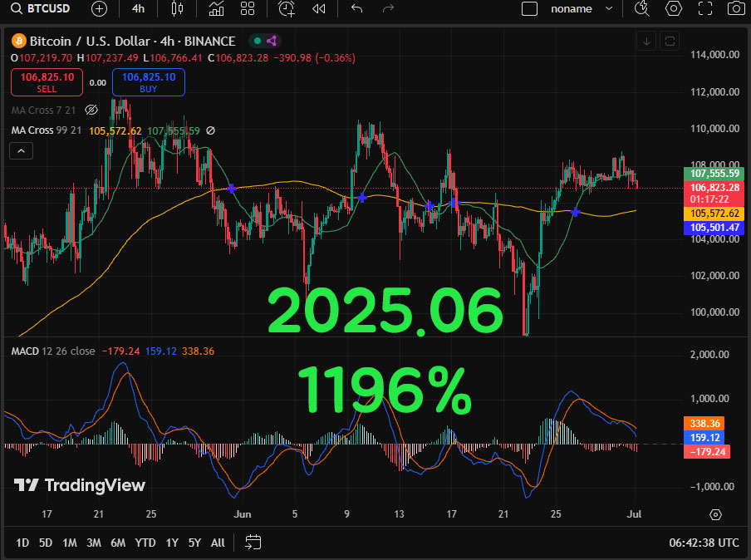Click the pane move down arrow
This screenshot has width=751, height=560.
pyautogui.click(x=646, y=42)
